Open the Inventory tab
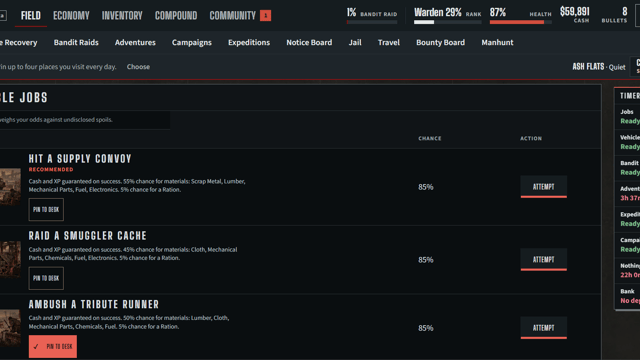 pyautogui.click(x=122, y=16)
